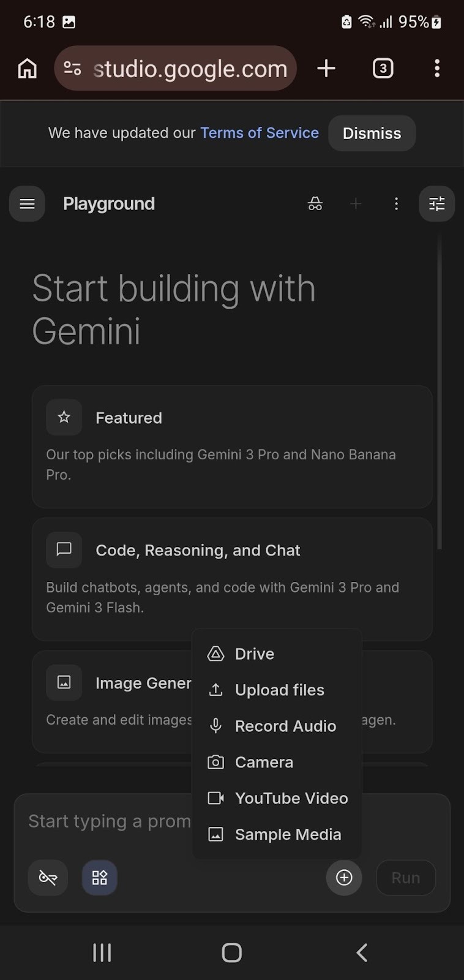Pick Sample Media from menu
The height and width of the screenshot is (980, 464).
288,835
